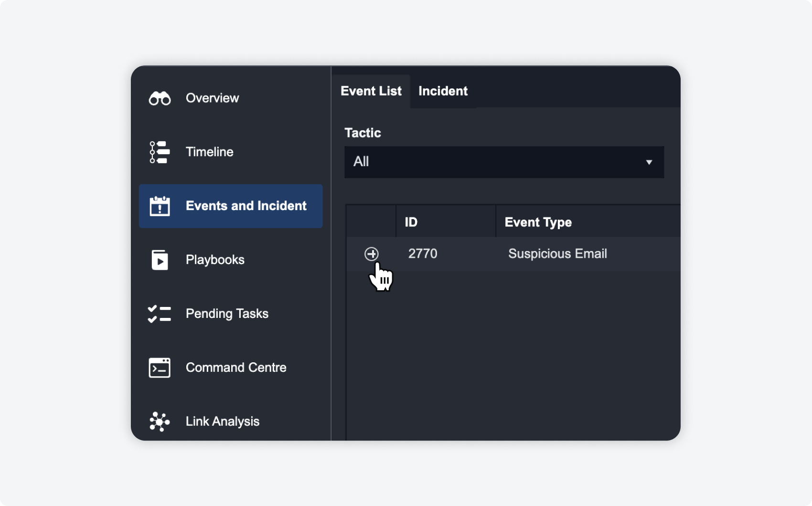The image size is (812, 506).
Task: Click event ID 2770 in the table
Action: pos(423,253)
